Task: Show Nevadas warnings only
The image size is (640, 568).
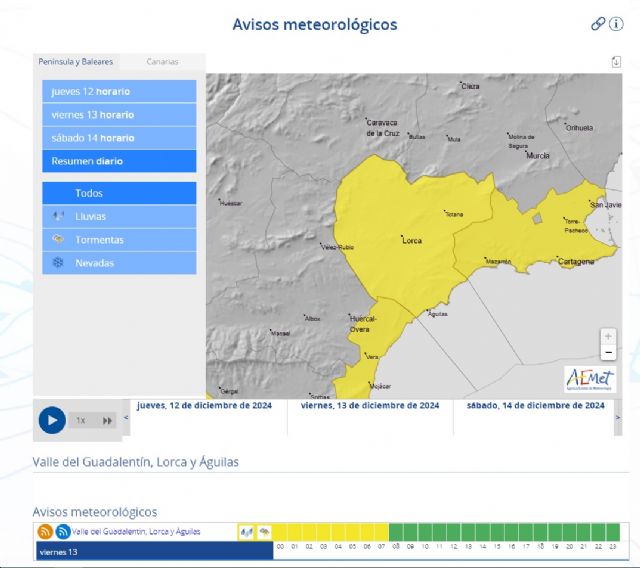Action: [x=119, y=263]
